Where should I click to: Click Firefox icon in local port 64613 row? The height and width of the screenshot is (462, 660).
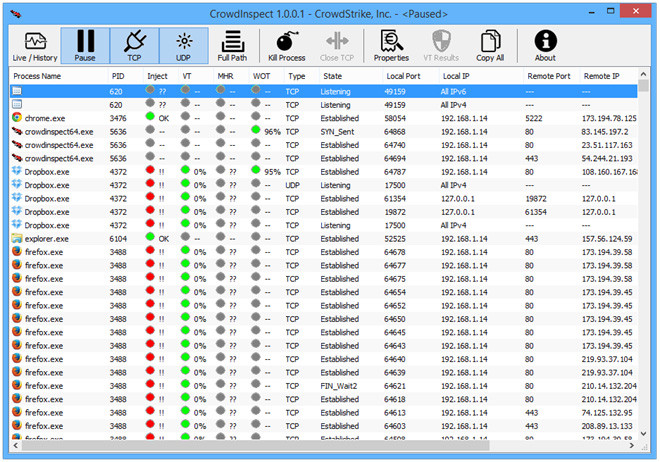coord(17,412)
